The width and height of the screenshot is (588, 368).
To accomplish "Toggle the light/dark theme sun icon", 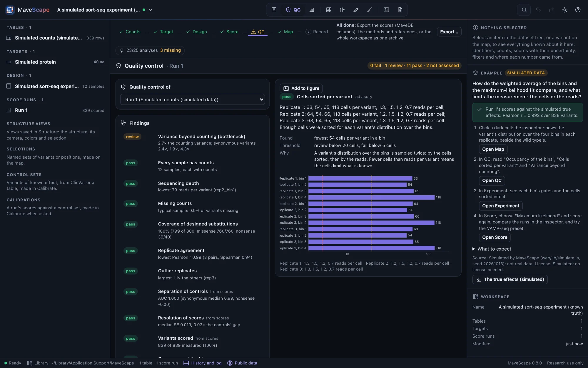I will (x=564, y=10).
